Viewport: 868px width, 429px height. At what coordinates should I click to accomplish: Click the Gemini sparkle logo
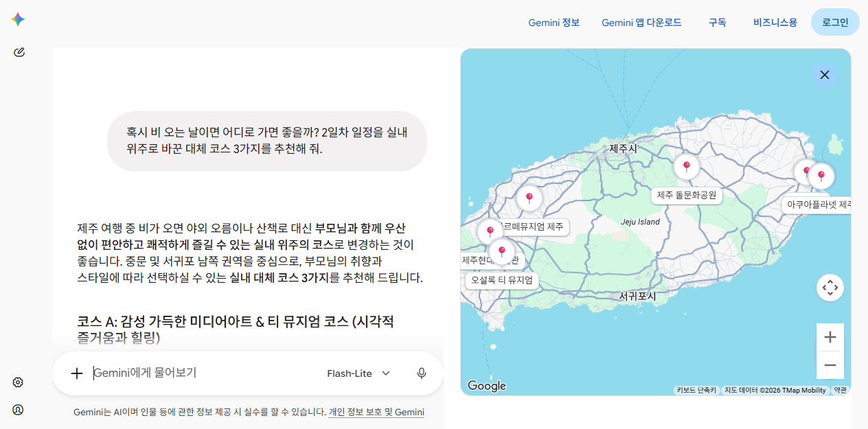18,19
